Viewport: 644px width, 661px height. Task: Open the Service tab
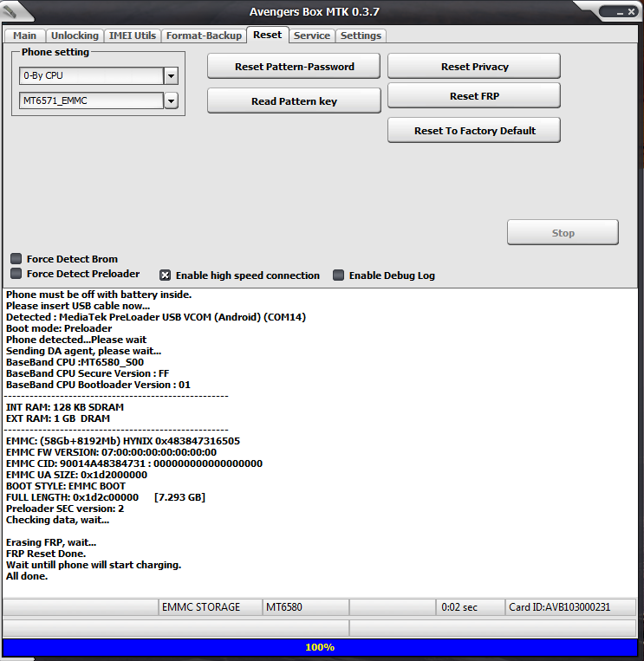point(312,36)
